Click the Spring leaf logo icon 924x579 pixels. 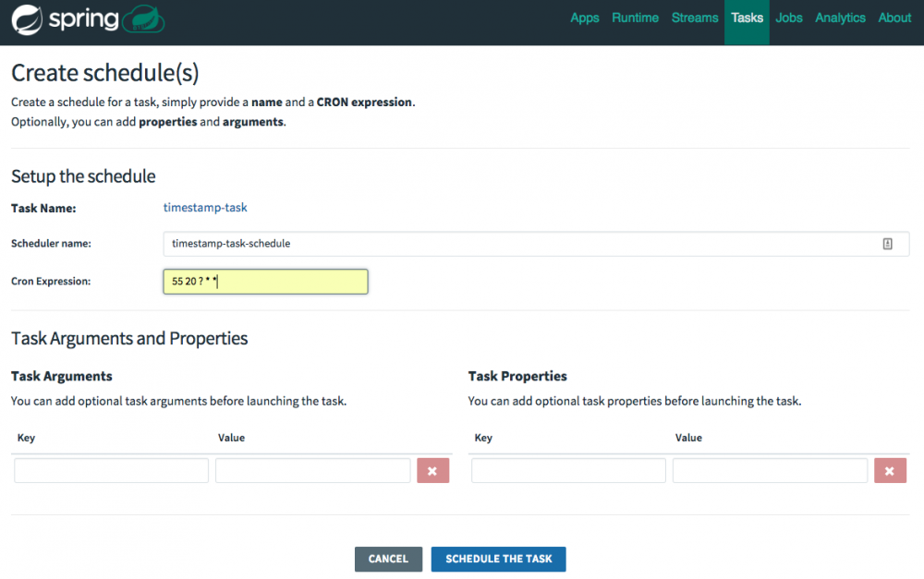click(x=27, y=20)
